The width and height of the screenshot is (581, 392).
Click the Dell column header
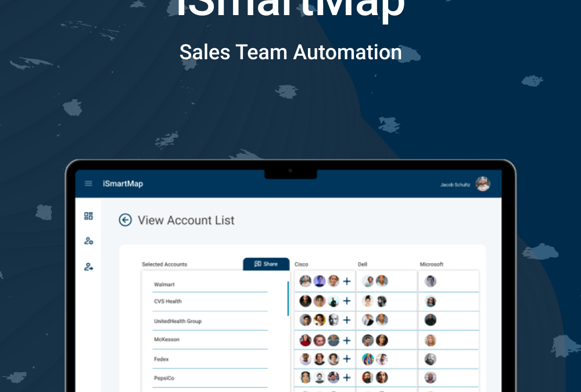[x=363, y=264]
